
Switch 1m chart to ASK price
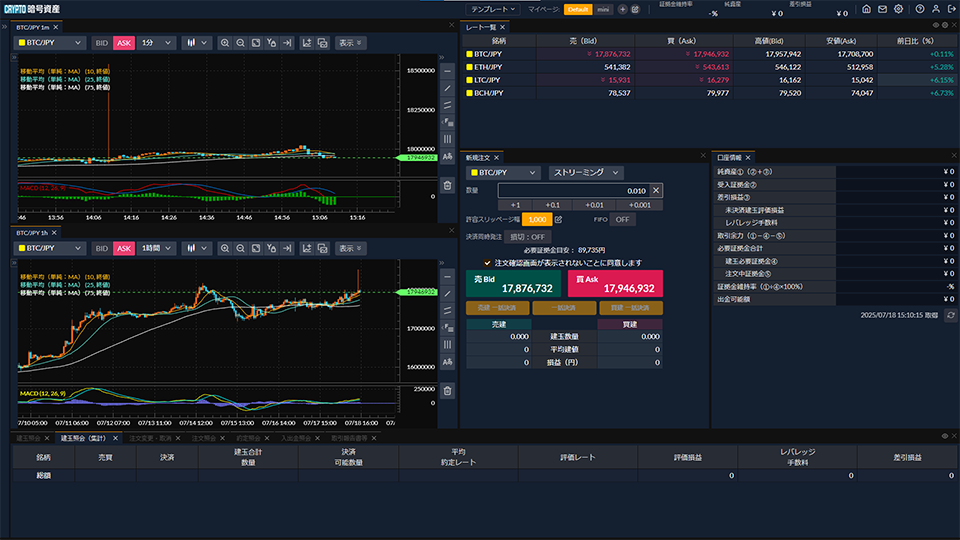click(124, 43)
